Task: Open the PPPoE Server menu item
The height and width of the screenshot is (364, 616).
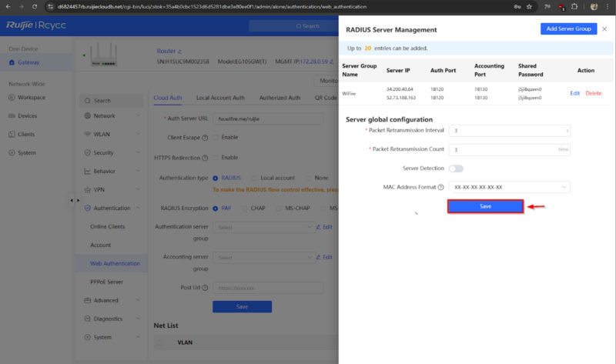Action: pos(107,282)
